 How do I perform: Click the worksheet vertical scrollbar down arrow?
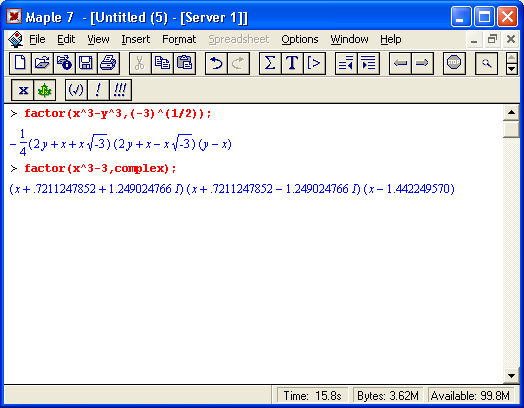click(x=511, y=376)
